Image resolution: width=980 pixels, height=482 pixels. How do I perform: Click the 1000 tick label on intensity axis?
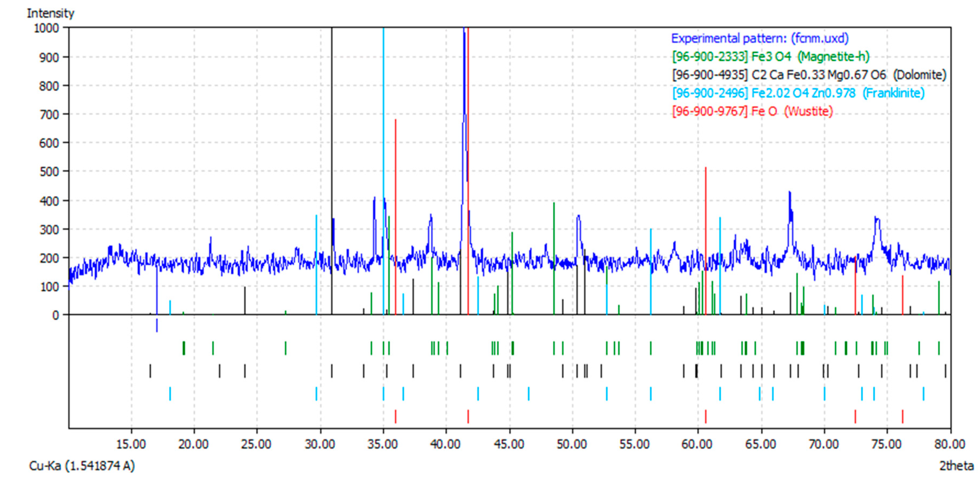(46, 28)
